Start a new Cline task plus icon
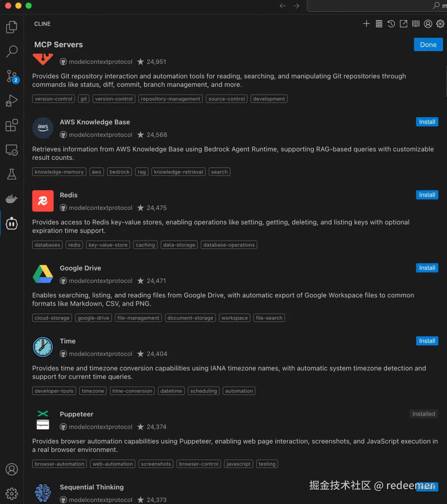This screenshot has height=504, width=447. 366,24
